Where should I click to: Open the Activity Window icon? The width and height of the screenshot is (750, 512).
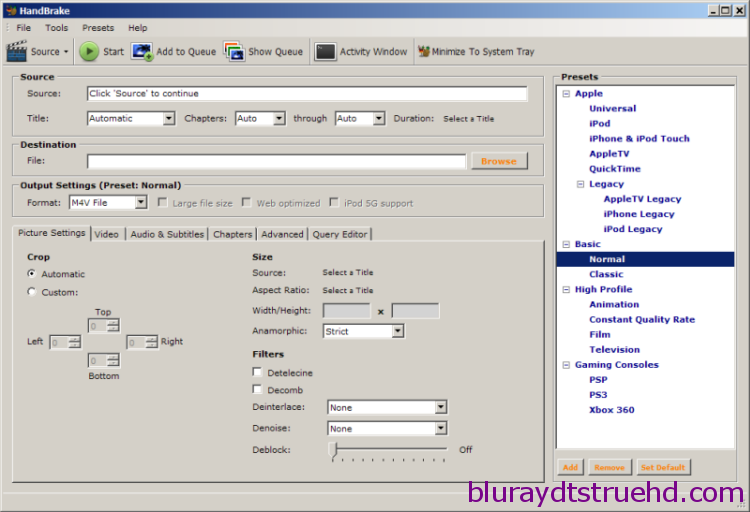[x=325, y=52]
